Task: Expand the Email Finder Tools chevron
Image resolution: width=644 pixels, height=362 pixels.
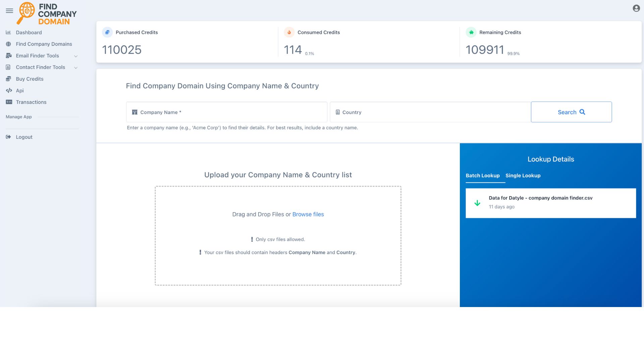Action: coord(76,56)
